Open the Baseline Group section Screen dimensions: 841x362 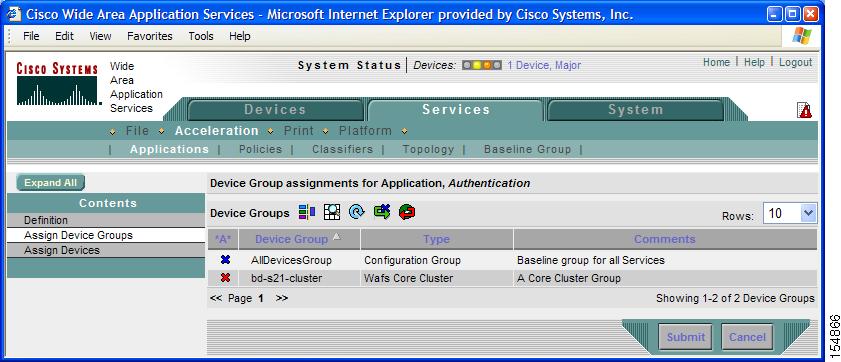point(528,150)
